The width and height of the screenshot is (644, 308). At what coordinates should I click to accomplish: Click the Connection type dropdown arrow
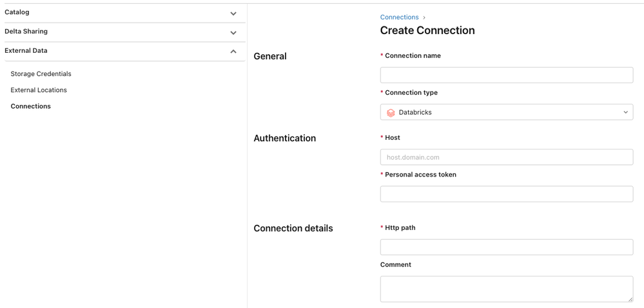point(625,113)
